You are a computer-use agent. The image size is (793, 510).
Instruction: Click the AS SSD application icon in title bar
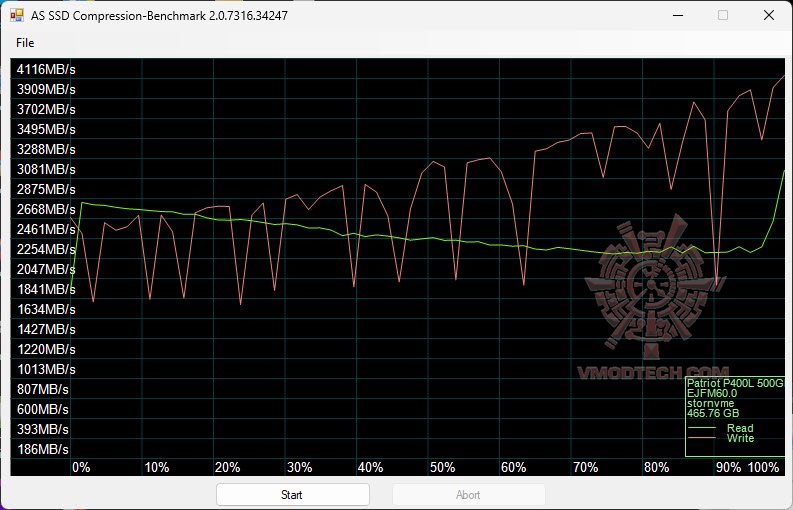[x=16, y=15]
